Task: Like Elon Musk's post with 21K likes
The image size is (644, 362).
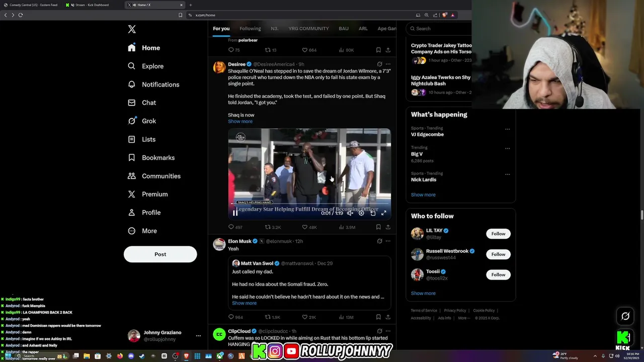Action: point(309,317)
